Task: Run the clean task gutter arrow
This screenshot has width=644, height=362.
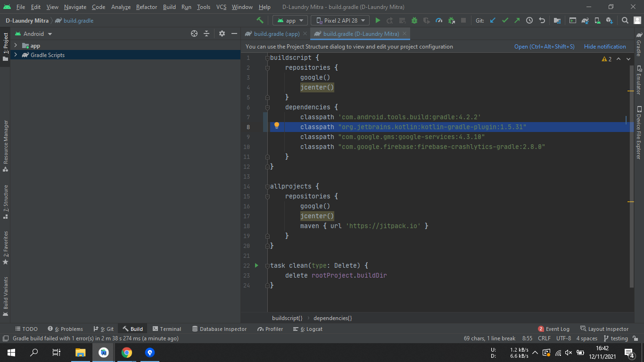Action: pyautogui.click(x=256, y=265)
